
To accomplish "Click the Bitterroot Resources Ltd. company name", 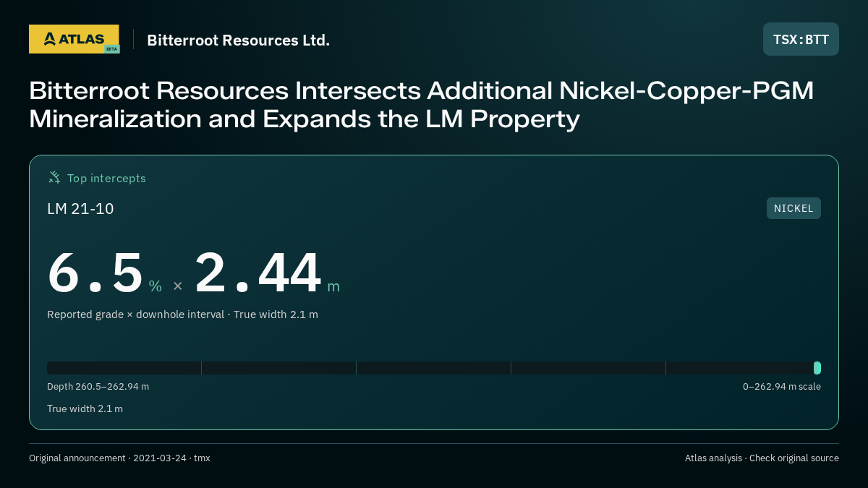I will pyautogui.click(x=238, y=40).
